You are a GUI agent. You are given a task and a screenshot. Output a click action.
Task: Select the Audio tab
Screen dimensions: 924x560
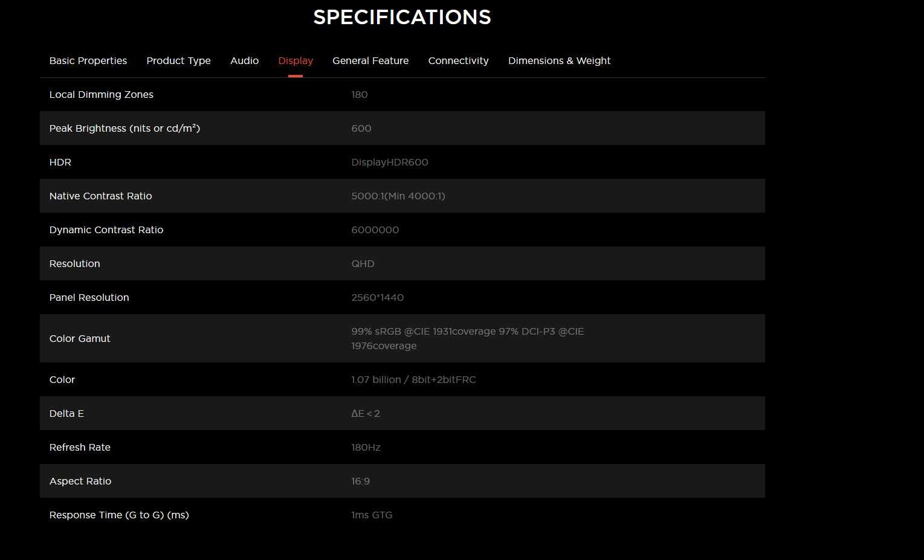pyautogui.click(x=244, y=60)
